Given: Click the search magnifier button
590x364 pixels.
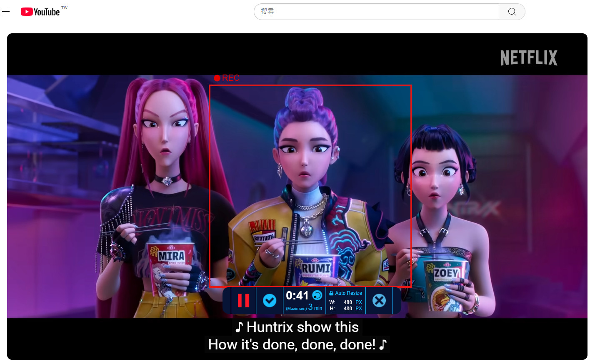Looking at the screenshot, I should [512, 12].
